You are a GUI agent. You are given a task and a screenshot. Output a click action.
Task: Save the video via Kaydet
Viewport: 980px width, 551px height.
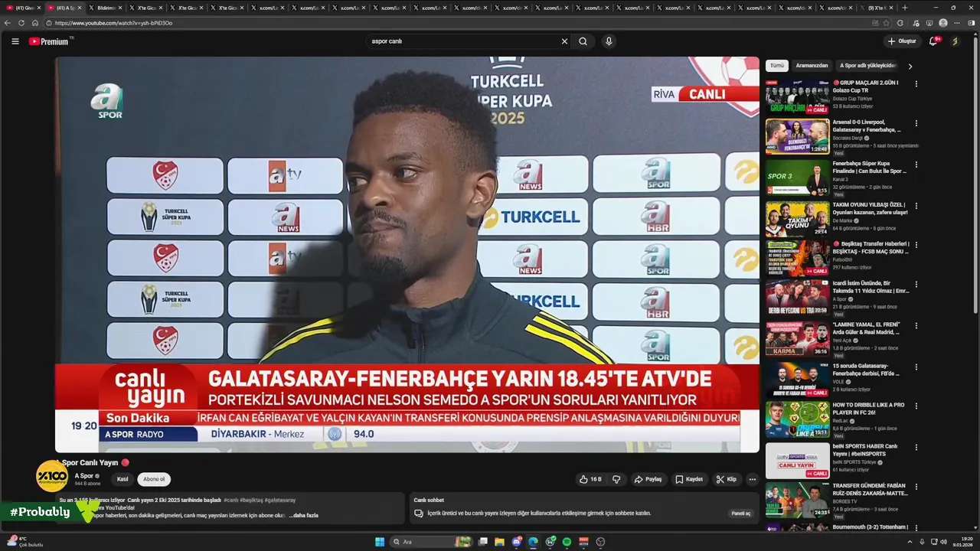pos(688,479)
